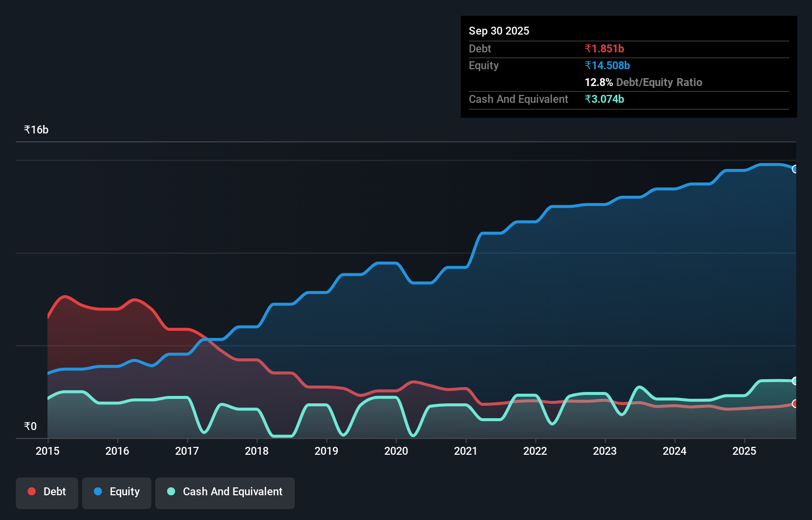Viewport: 812px width, 520px height.
Task: Click the rupee symbol on the ₹16b axis label
Action: [x=27, y=129]
